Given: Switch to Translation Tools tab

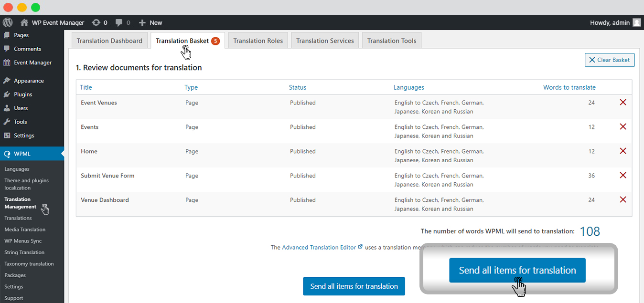Looking at the screenshot, I should point(392,41).
